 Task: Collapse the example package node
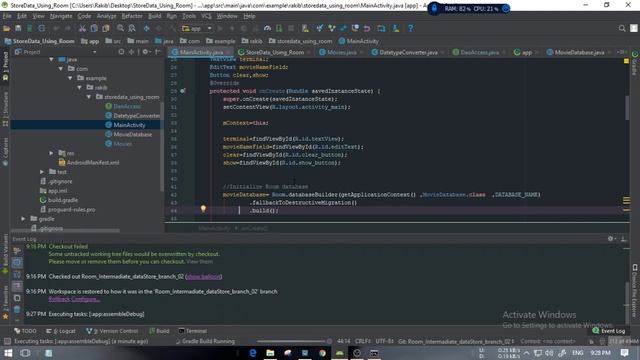coord(70,78)
